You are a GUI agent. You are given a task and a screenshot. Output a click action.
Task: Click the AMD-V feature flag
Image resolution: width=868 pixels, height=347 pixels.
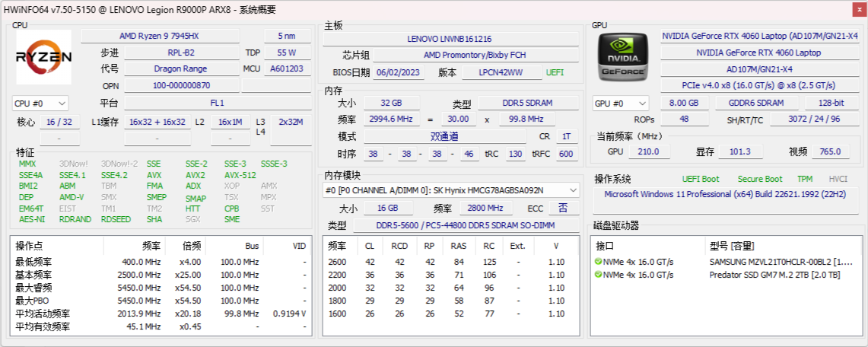[x=72, y=197]
